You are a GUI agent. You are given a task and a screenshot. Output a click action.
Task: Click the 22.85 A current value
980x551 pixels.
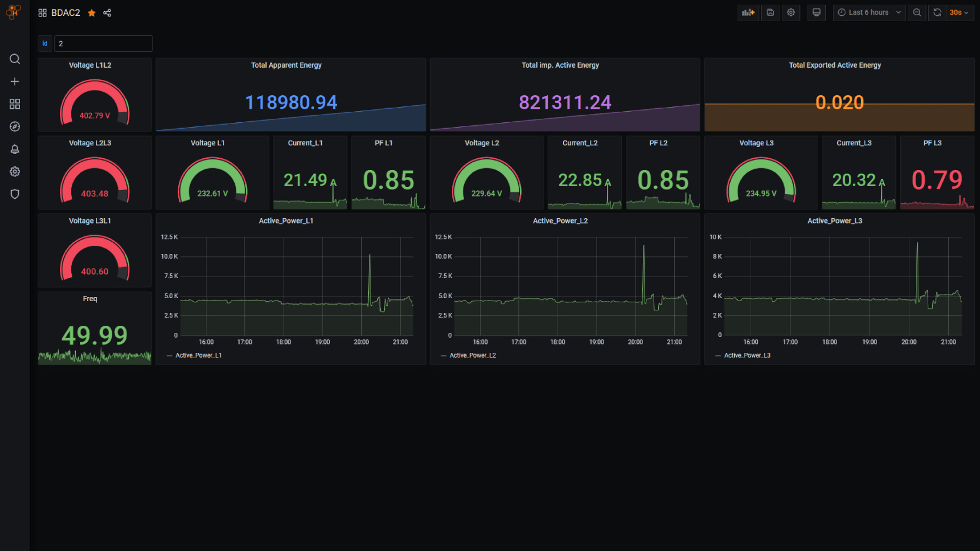click(585, 180)
